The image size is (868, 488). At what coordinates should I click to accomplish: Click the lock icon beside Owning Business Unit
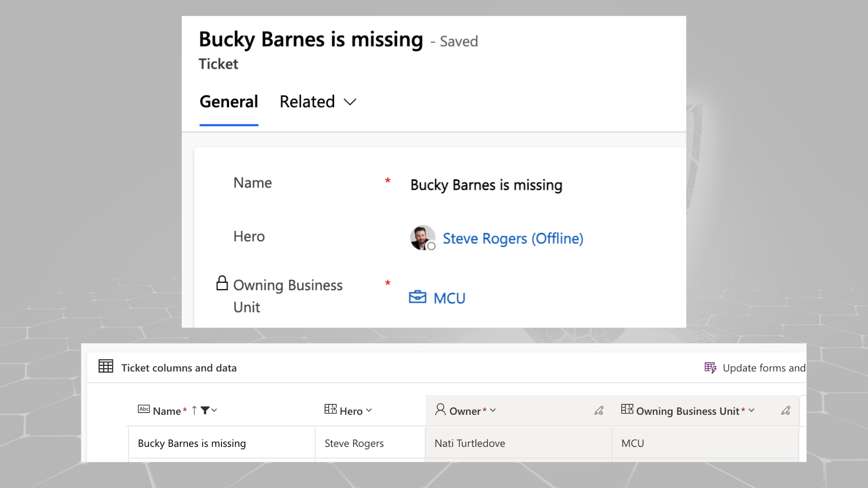(222, 283)
